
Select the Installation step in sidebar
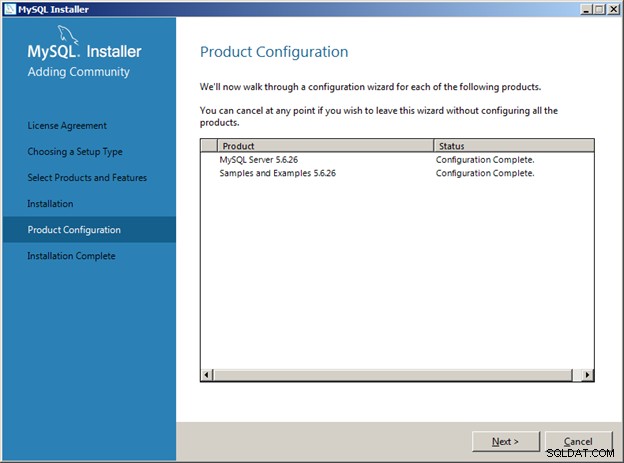pos(50,204)
